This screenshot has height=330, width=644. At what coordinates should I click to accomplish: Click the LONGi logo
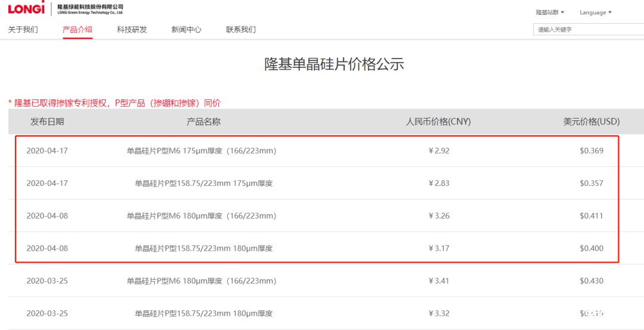26,8
